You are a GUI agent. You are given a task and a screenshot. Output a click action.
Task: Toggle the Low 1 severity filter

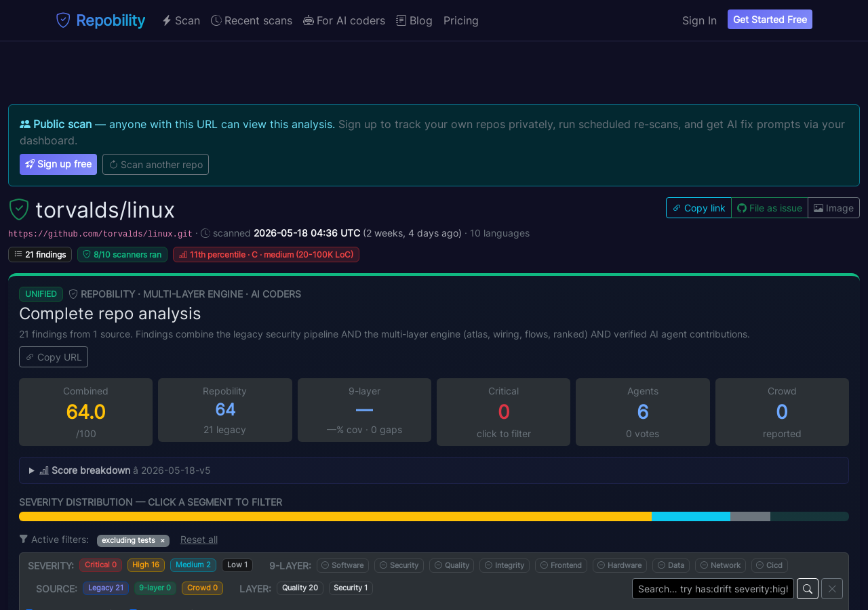(x=237, y=565)
